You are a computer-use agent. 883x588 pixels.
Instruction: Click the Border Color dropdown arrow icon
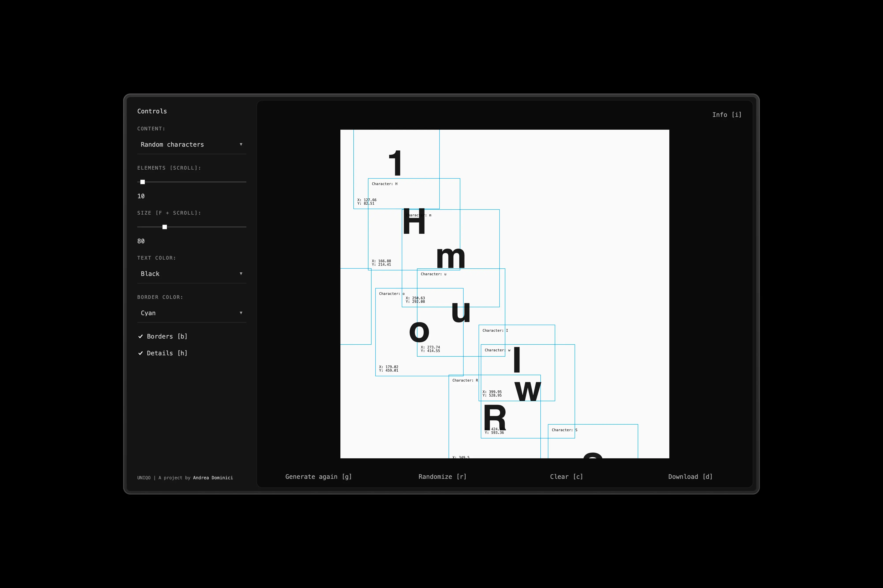coord(241,313)
